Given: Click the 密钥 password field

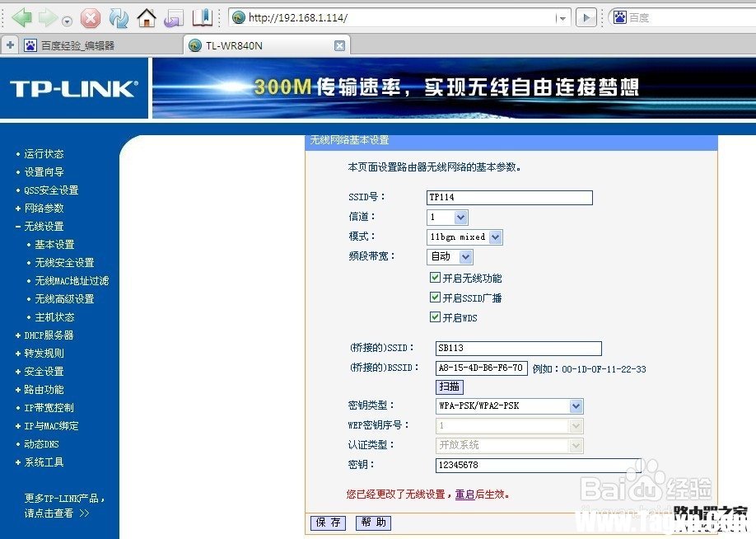Looking at the screenshot, I should (x=538, y=465).
